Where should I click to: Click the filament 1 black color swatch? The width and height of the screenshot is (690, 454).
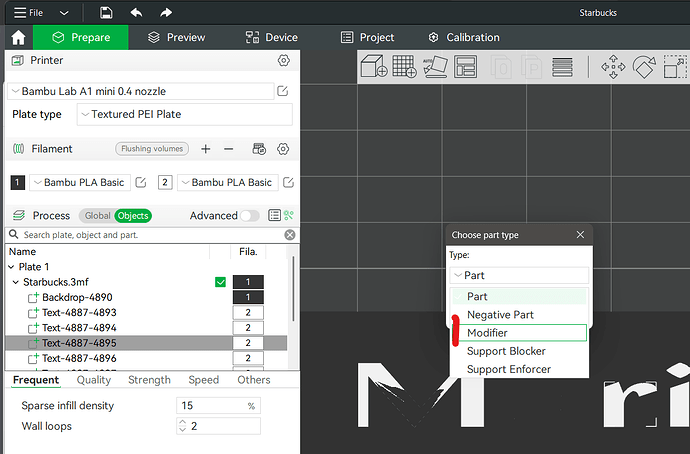pos(18,182)
